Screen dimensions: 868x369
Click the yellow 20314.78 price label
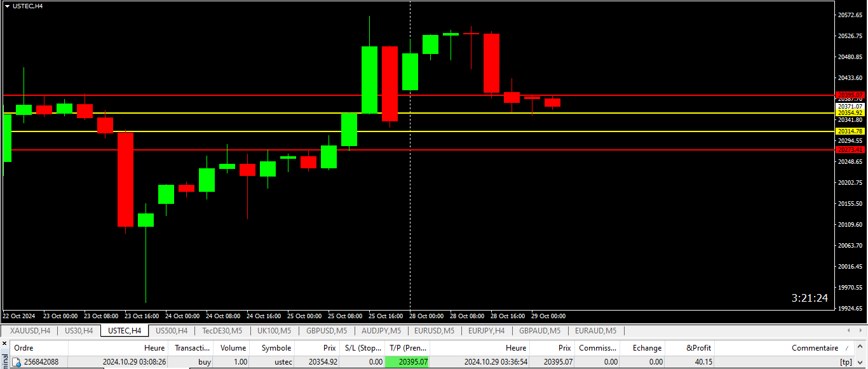click(x=850, y=131)
